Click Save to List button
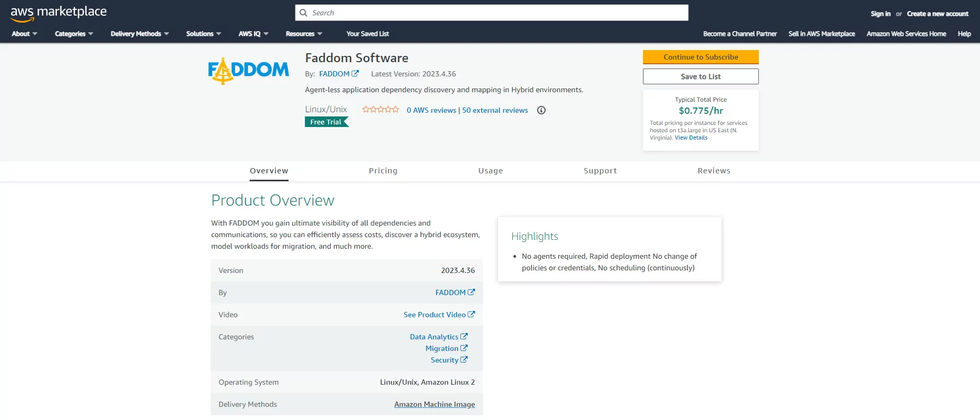This screenshot has width=980, height=420. pos(701,76)
